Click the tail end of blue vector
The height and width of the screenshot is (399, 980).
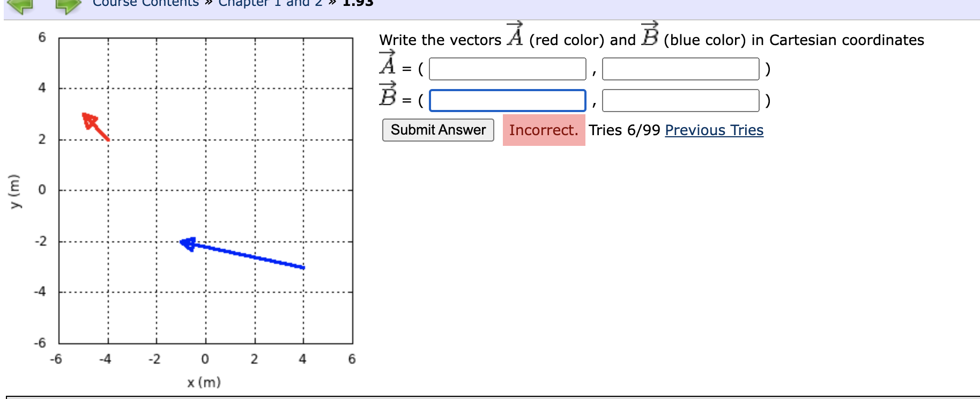pos(303,267)
